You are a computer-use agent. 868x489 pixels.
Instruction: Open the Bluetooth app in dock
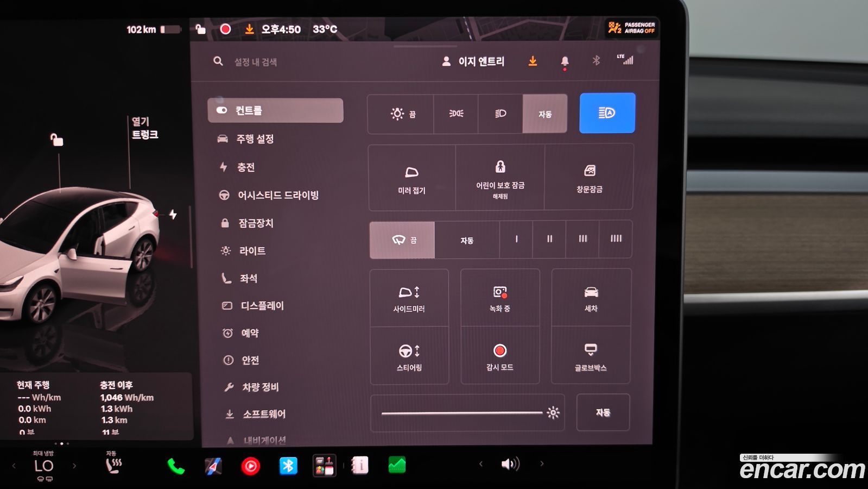pos(288,466)
